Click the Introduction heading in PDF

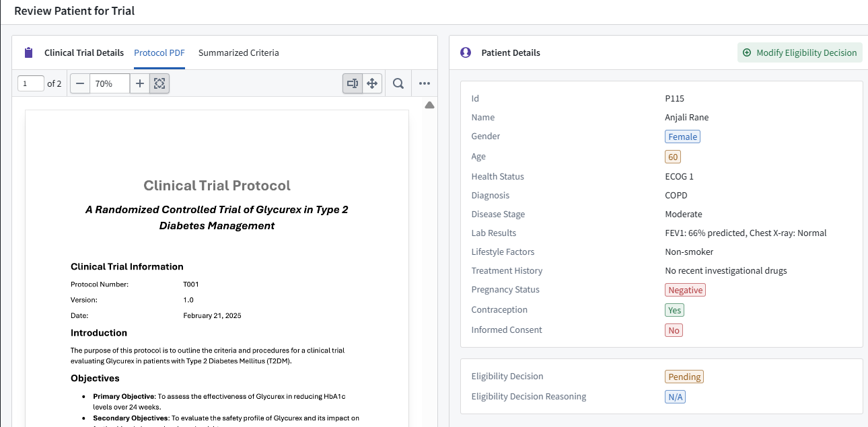click(99, 333)
